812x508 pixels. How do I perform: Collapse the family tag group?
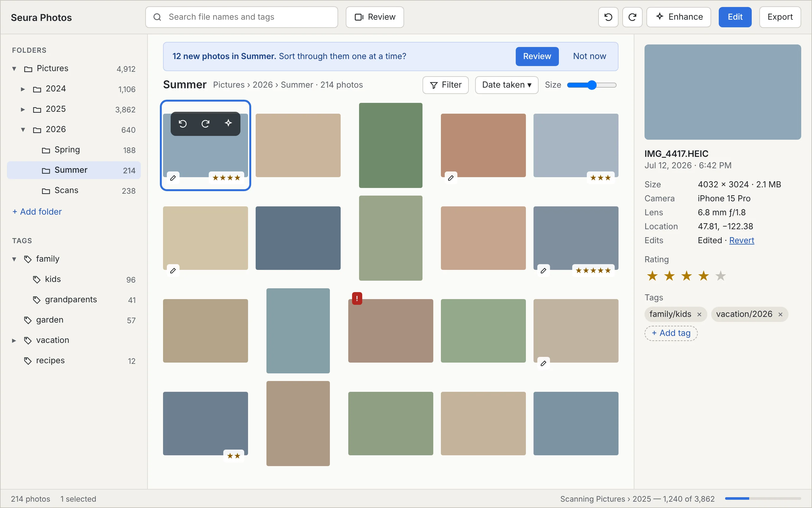(14, 259)
